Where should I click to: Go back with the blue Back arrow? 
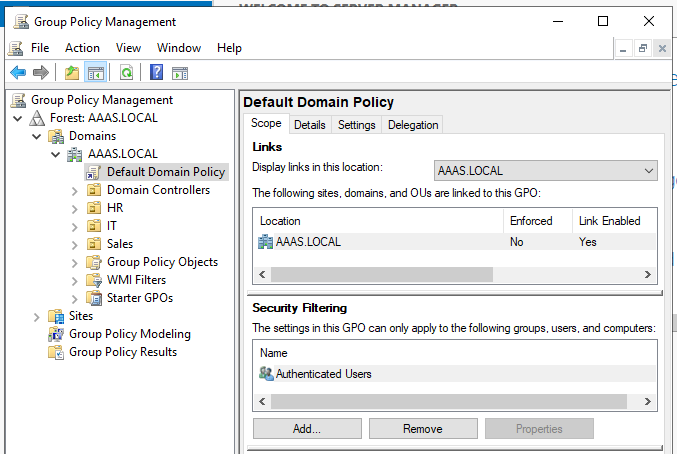(x=18, y=73)
